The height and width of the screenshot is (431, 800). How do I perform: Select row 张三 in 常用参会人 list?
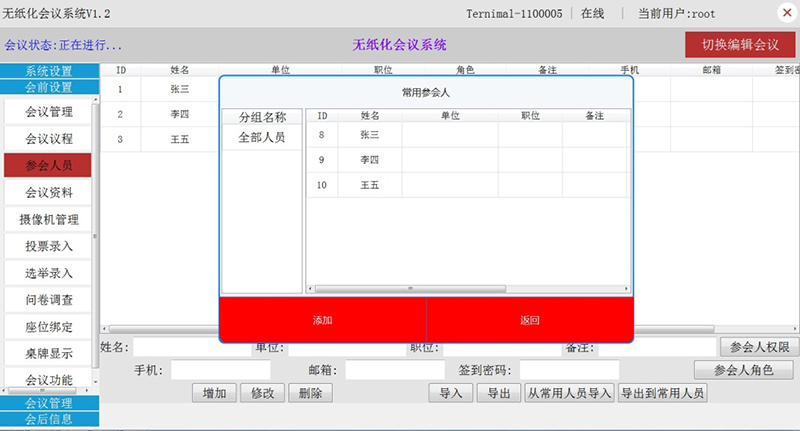point(369,134)
